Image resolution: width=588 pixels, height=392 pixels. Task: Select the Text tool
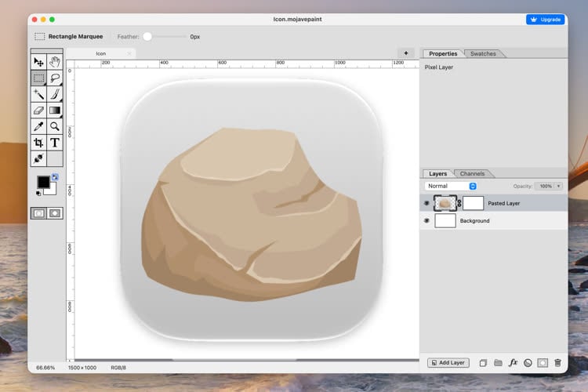click(x=55, y=143)
